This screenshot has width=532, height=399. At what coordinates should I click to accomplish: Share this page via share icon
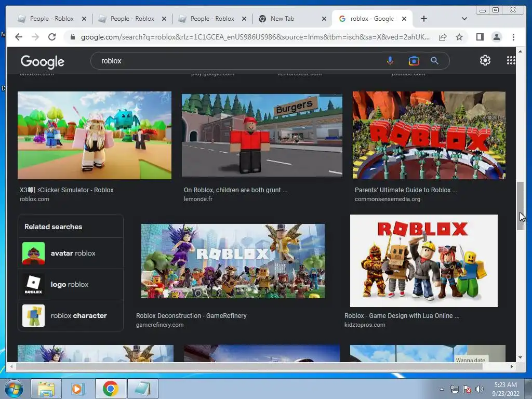click(443, 37)
